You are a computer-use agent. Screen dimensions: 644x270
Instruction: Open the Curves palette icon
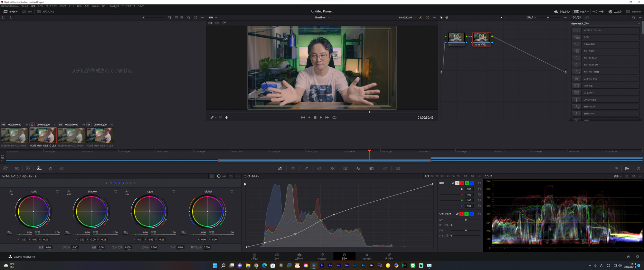click(x=280, y=168)
